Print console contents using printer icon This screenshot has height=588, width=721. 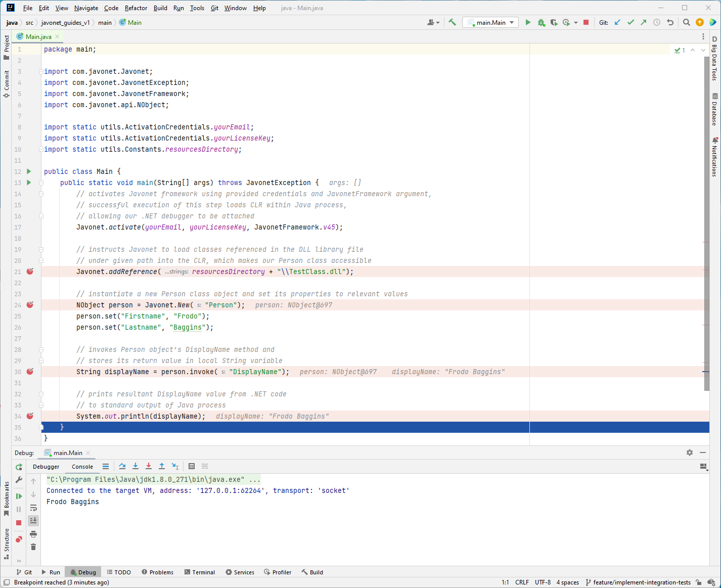click(x=33, y=534)
